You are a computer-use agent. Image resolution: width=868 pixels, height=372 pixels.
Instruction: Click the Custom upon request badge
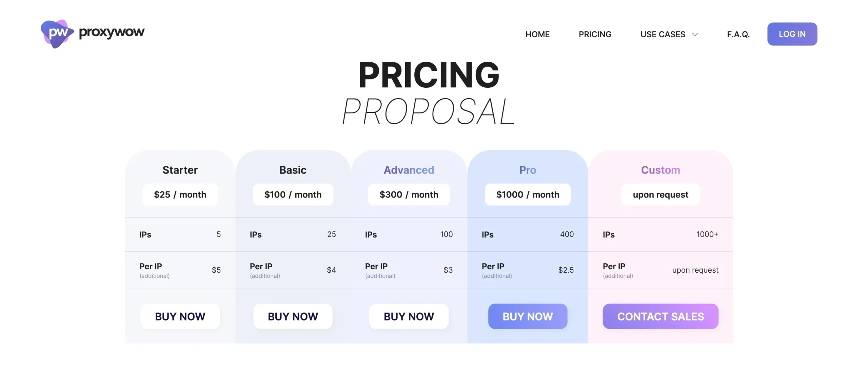(660, 194)
